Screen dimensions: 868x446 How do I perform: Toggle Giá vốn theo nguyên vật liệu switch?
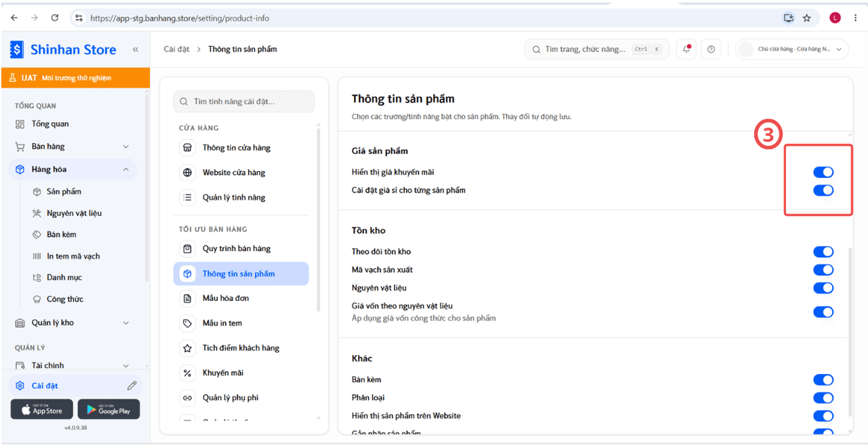click(823, 312)
